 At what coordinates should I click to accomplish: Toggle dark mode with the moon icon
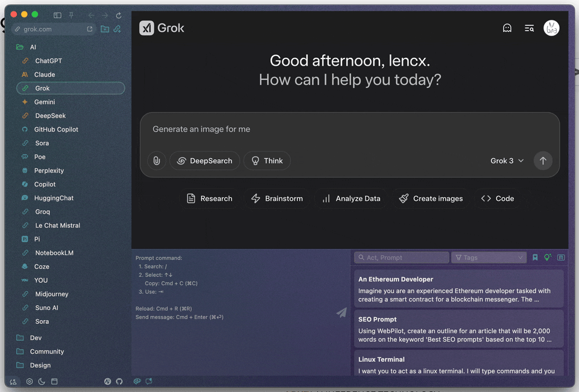[x=42, y=381]
